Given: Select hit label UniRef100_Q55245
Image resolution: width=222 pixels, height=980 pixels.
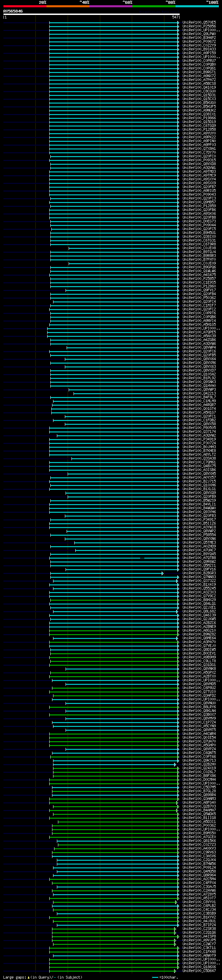Looking at the screenshot, I should (199, 588).
